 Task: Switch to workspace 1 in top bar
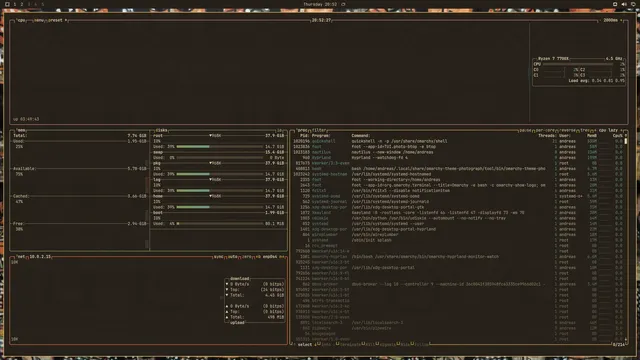coord(15,4)
